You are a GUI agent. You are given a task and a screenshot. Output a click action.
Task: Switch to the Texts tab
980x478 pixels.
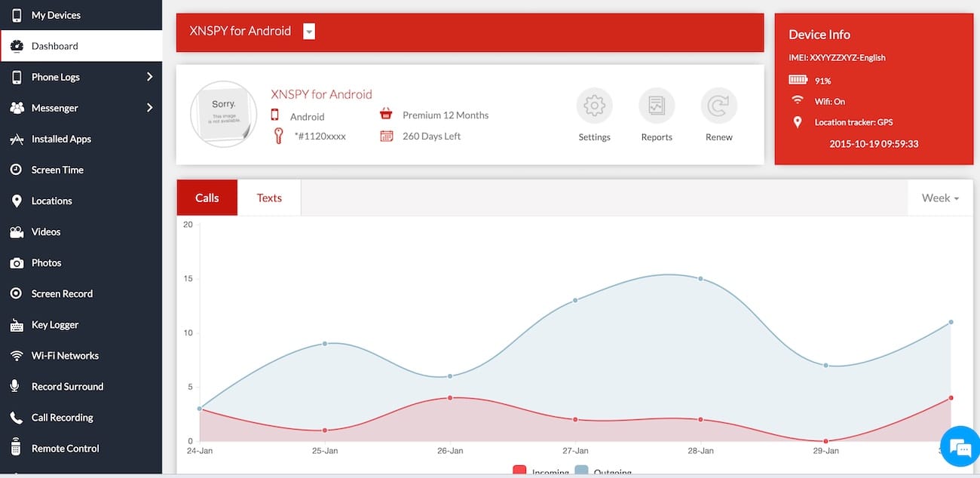(269, 198)
